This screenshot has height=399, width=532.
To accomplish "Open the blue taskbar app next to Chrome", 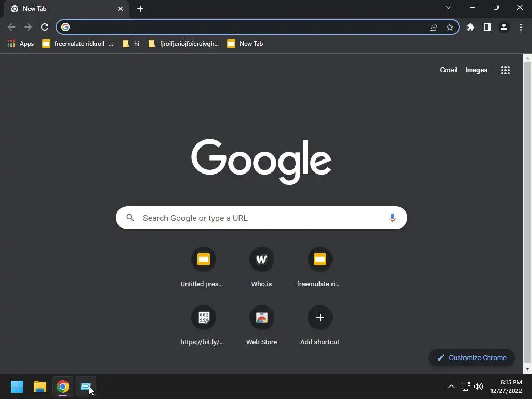I will point(86,387).
